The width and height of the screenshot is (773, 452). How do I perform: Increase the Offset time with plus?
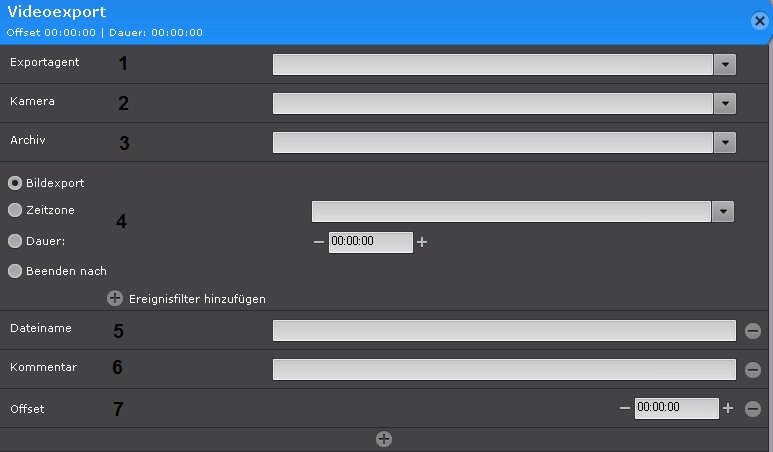[x=728, y=408]
